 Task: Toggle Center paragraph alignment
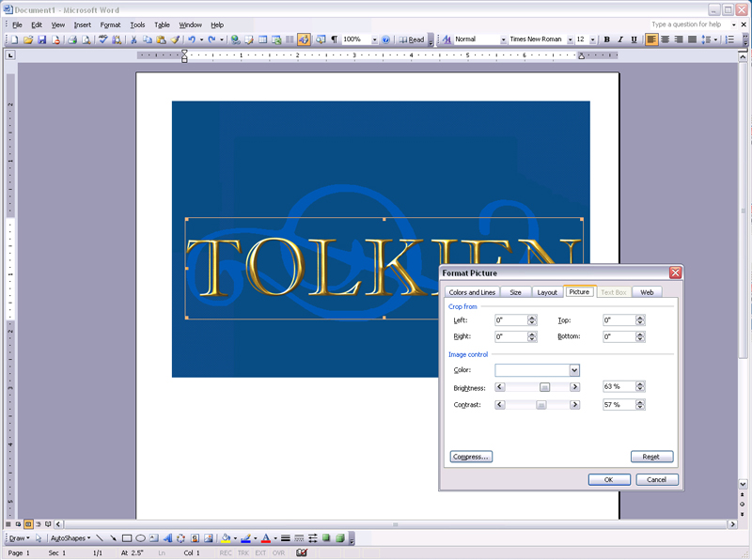point(665,39)
